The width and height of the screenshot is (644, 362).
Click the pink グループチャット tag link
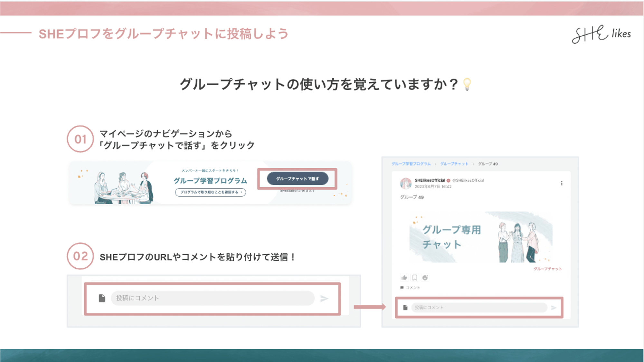[x=547, y=269]
